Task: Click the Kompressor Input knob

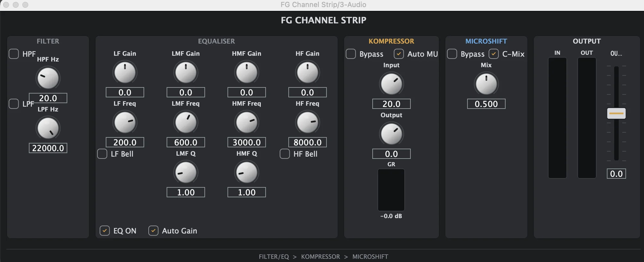Action: coord(392,84)
